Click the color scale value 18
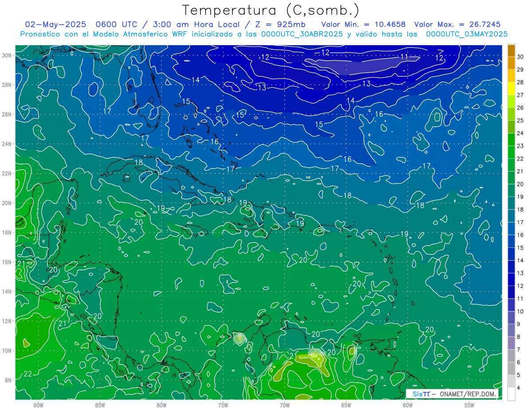 coord(520,210)
